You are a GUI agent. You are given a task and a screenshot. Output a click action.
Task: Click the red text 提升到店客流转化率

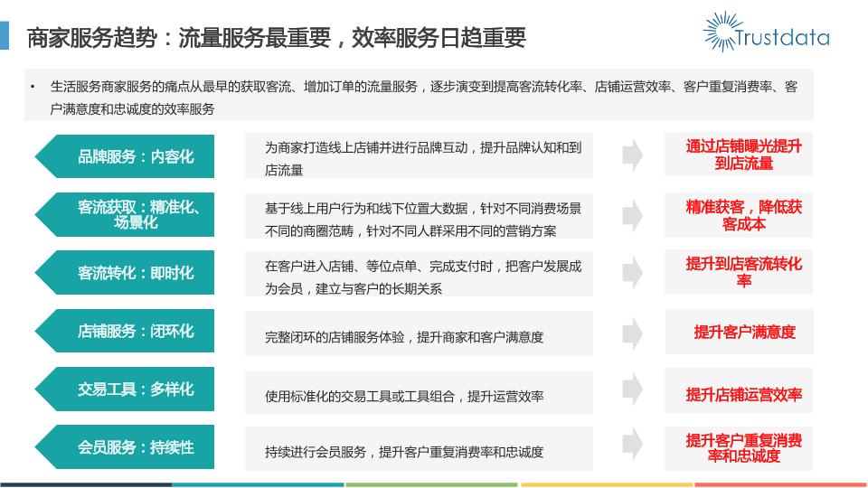tap(743, 272)
